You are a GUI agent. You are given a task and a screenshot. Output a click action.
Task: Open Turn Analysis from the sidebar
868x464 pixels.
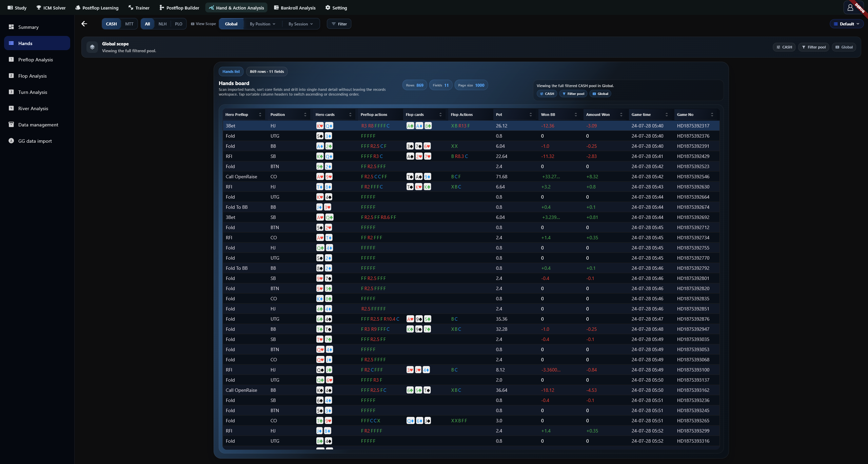point(37,92)
